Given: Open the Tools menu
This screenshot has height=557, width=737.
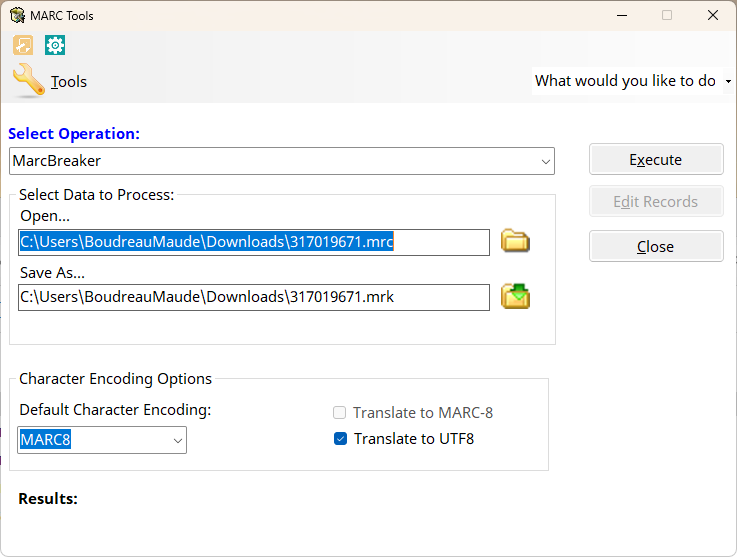Looking at the screenshot, I should tap(68, 82).
